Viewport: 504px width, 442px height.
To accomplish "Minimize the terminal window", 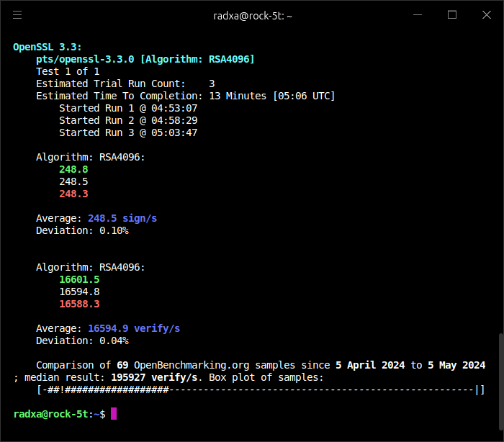I will click(x=418, y=15).
